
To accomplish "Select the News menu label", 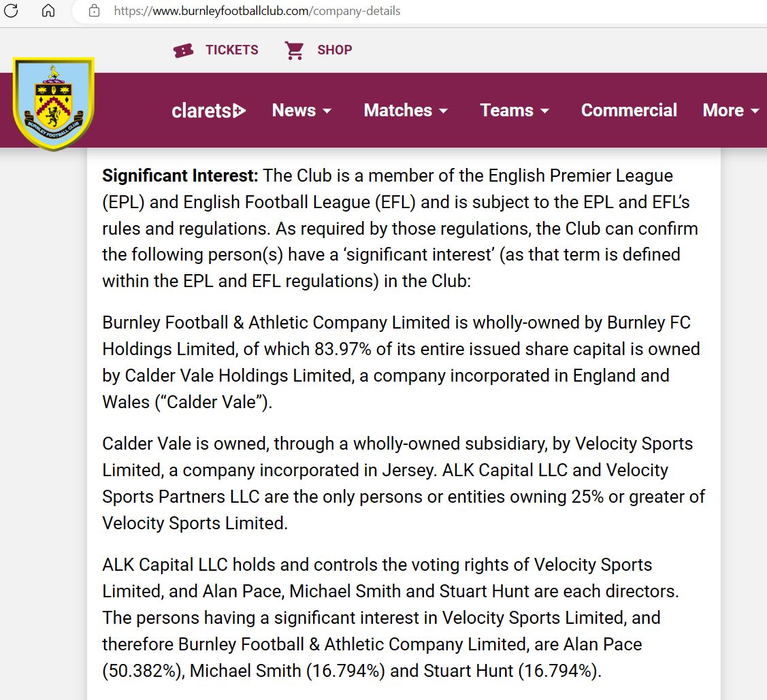I will tap(293, 110).
